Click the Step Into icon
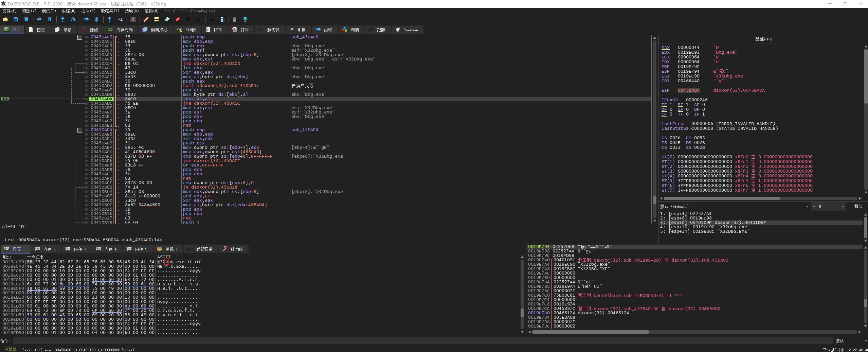 click(x=62, y=19)
